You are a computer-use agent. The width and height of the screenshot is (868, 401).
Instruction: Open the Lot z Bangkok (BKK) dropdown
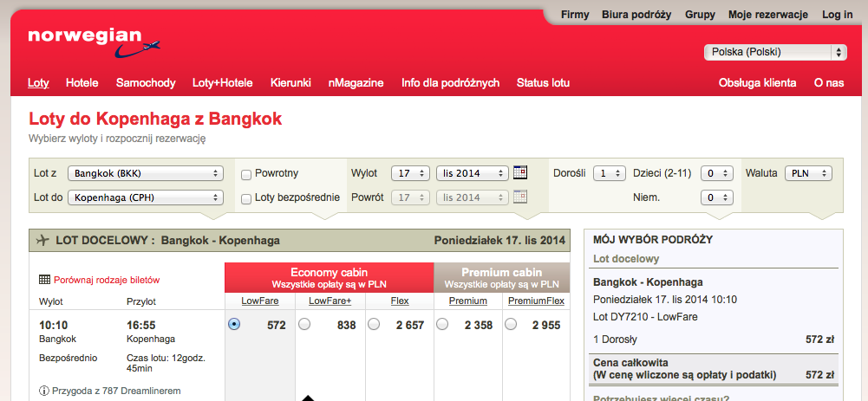pos(146,173)
